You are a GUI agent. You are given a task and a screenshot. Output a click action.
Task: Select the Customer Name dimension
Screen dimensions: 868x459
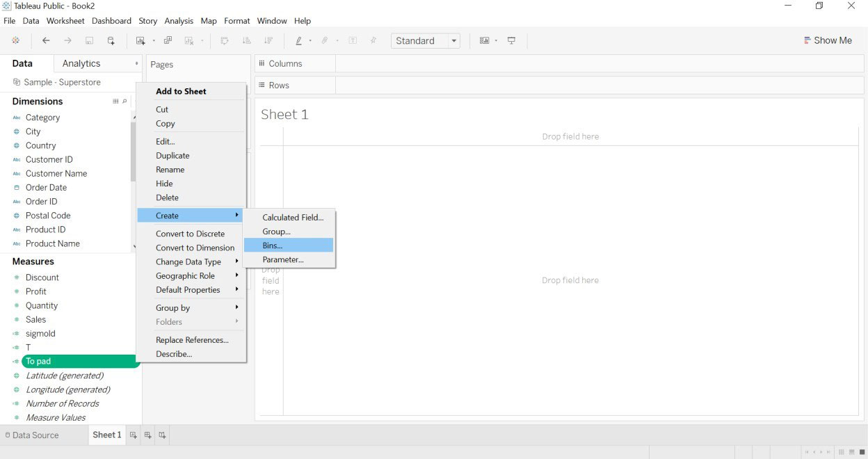[x=56, y=174]
